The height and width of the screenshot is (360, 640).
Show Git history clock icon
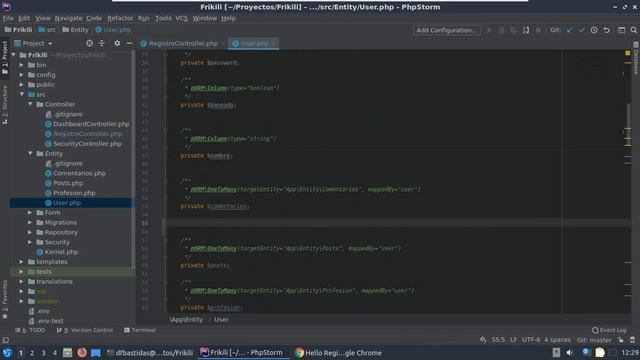tap(594, 30)
